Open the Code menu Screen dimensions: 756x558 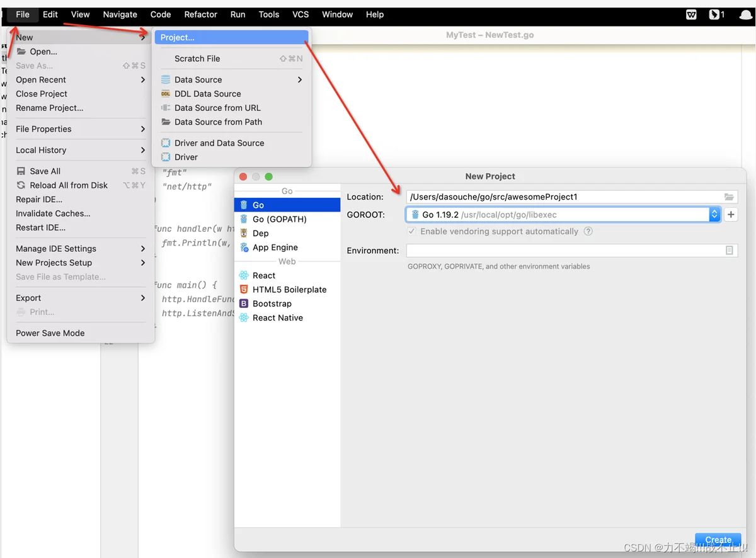click(x=161, y=14)
